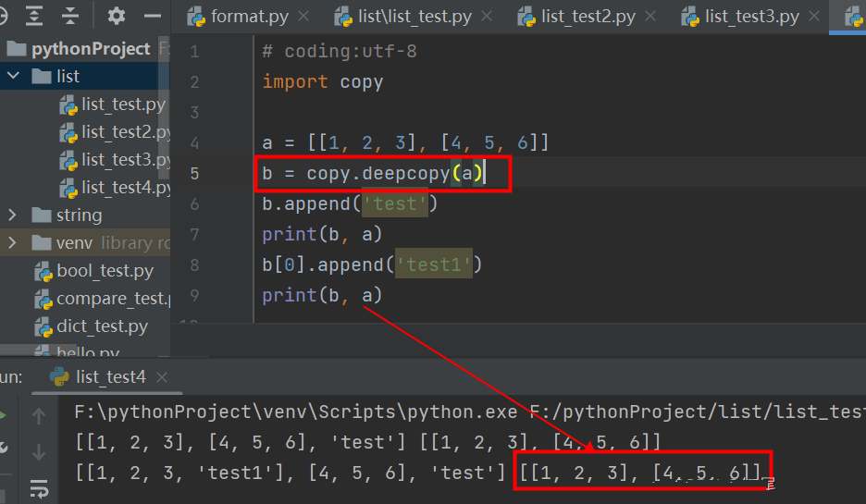Screen dimensions: 866x504
Task: Click the up arrow in run panel
Action: [39, 415]
